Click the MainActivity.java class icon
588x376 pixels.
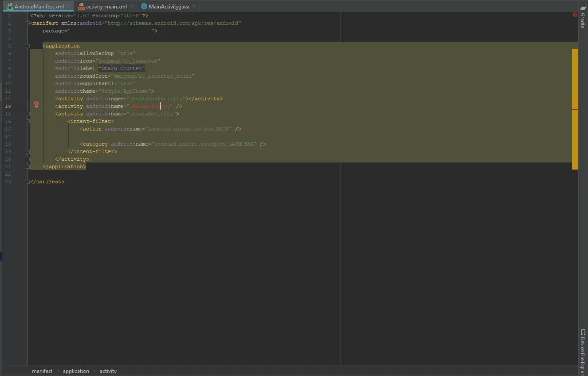(x=144, y=7)
